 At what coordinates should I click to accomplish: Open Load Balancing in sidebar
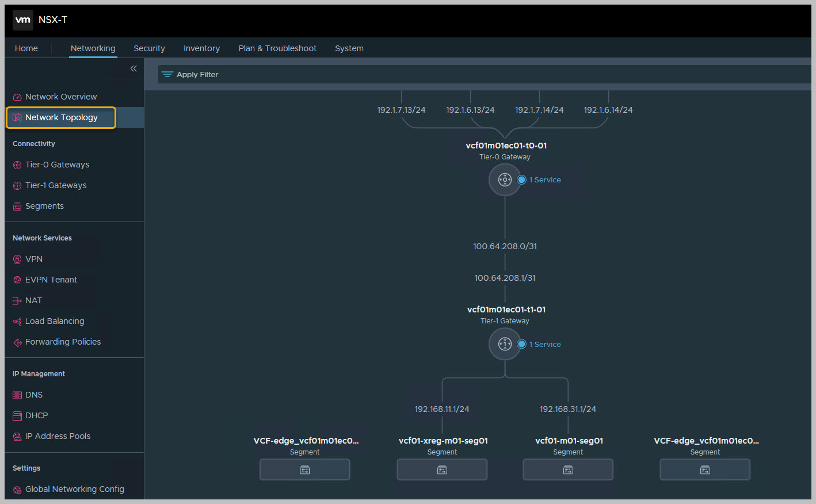[54, 321]
